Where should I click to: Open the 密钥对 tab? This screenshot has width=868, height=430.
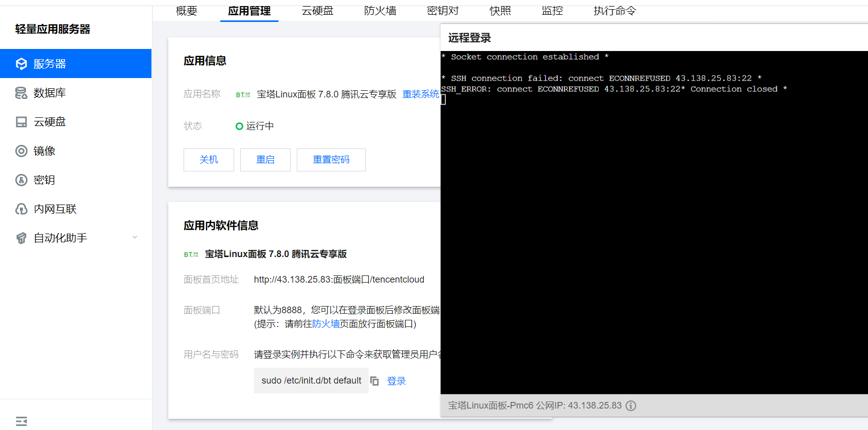(x=443, y=11)
